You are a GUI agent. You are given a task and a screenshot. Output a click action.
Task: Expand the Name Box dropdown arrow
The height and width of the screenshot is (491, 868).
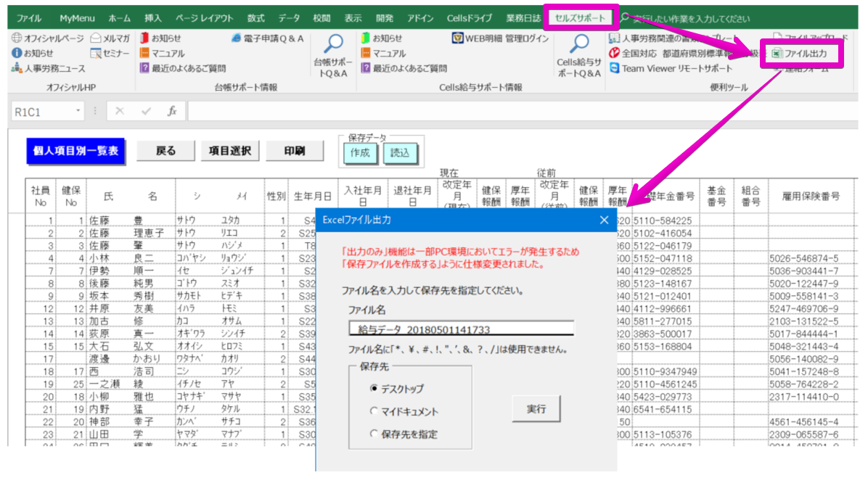78,111
